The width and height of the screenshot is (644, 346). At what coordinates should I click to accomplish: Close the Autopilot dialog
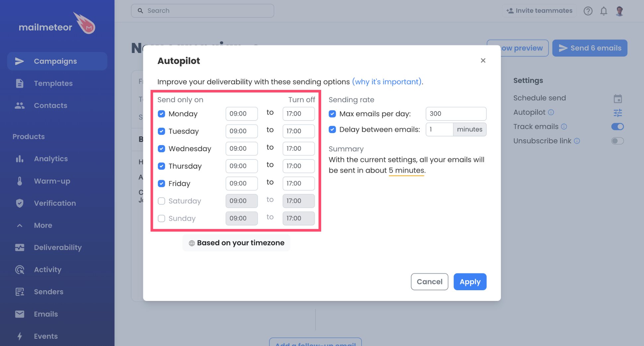(x=483, y=60)
